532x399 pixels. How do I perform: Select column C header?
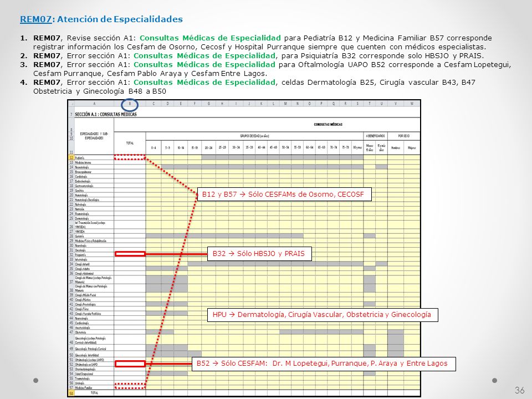coord(154,104)
